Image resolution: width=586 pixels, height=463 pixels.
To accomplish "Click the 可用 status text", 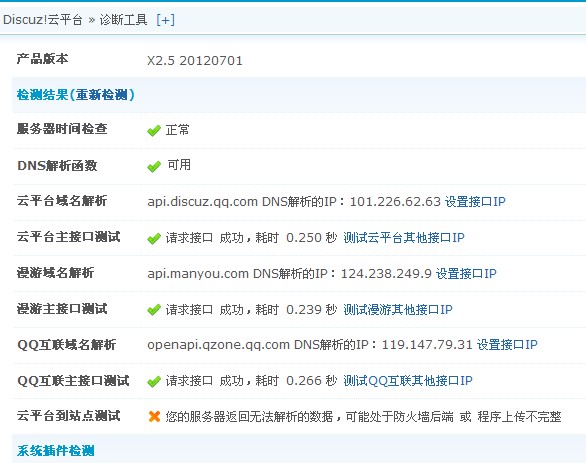I will point(179,165).
